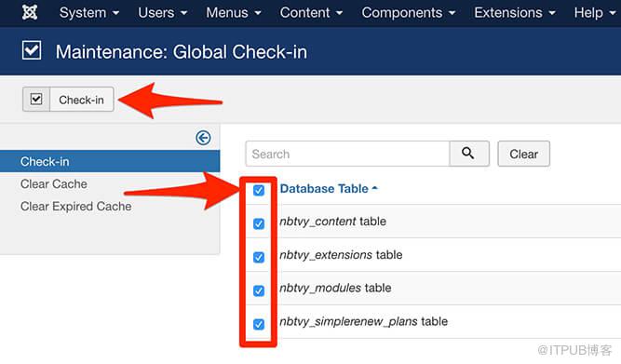
Task: Click the magnifier search button
Action: click(469, 154)
